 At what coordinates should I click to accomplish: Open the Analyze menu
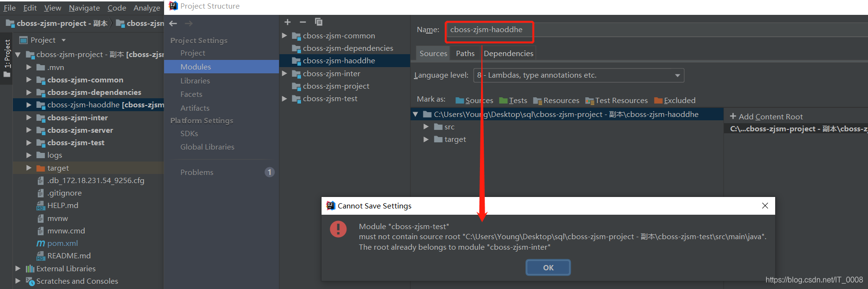[x=147, y=8]
